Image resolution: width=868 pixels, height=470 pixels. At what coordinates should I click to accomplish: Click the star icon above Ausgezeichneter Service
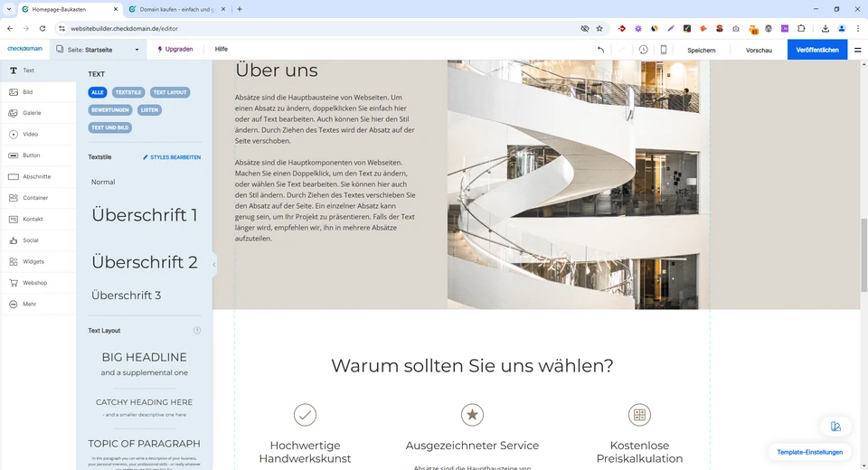coord(472,415)
